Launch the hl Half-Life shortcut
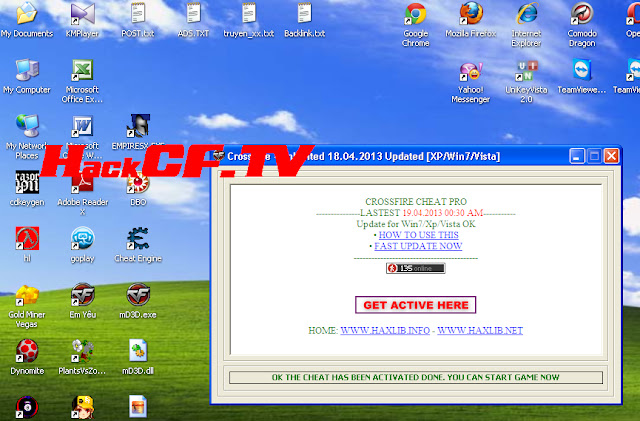The height and width of the screenshot is (421, 640). pos(27,244)
